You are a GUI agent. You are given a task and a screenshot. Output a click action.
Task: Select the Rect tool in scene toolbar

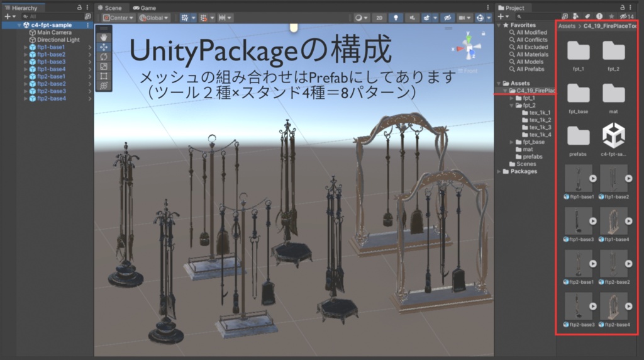[104, 76]
